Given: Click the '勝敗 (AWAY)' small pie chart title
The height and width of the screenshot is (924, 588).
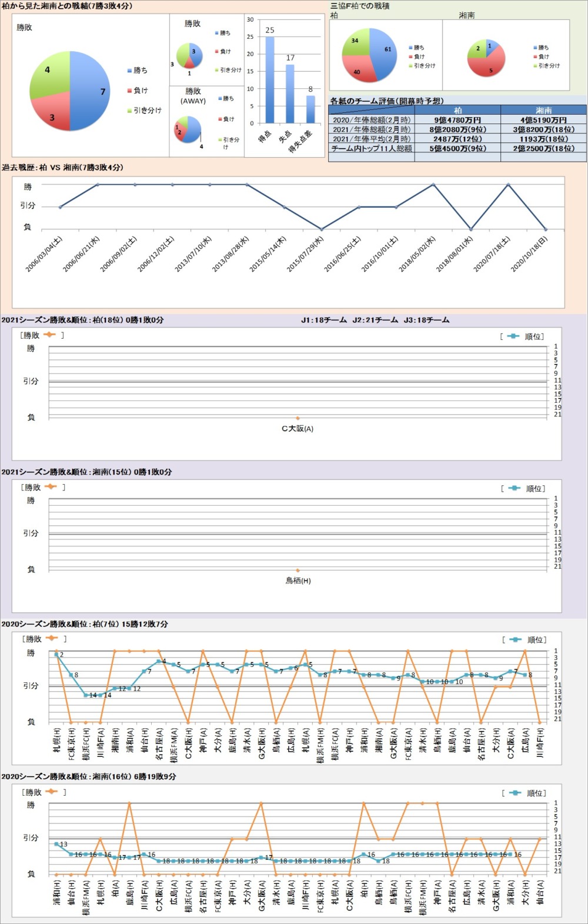Looking at the screenshot, I should 193,96.
